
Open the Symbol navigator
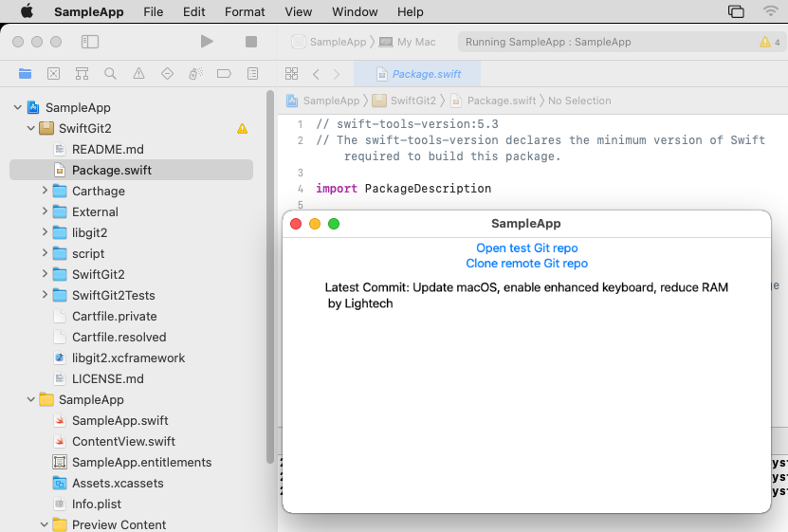(82, 74)
